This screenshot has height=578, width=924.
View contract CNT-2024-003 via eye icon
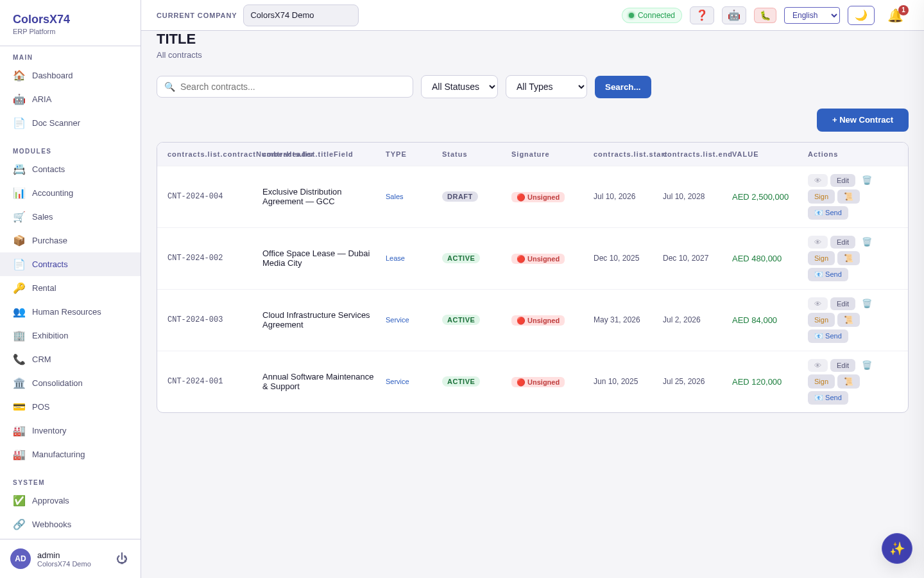(817, 304)
